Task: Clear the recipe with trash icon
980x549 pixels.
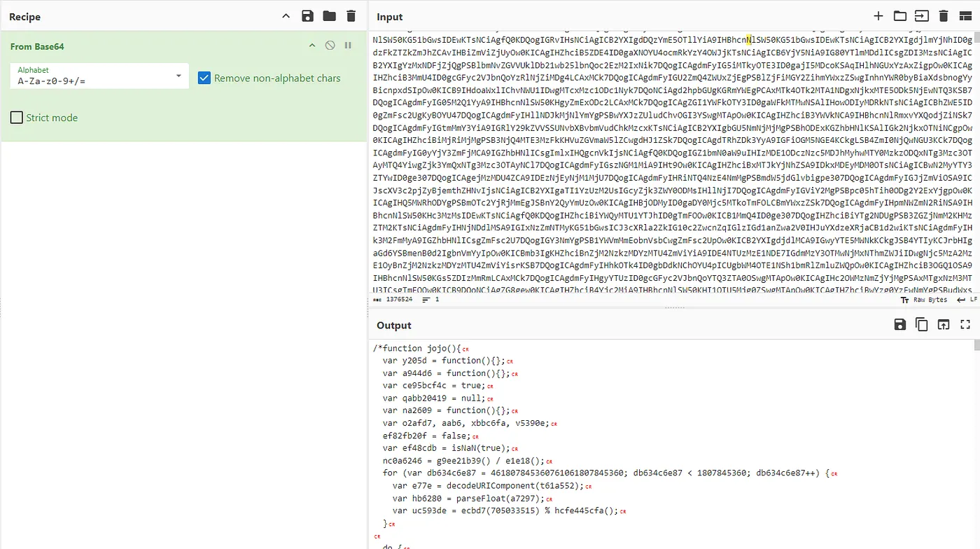Action: click(351, 16)
